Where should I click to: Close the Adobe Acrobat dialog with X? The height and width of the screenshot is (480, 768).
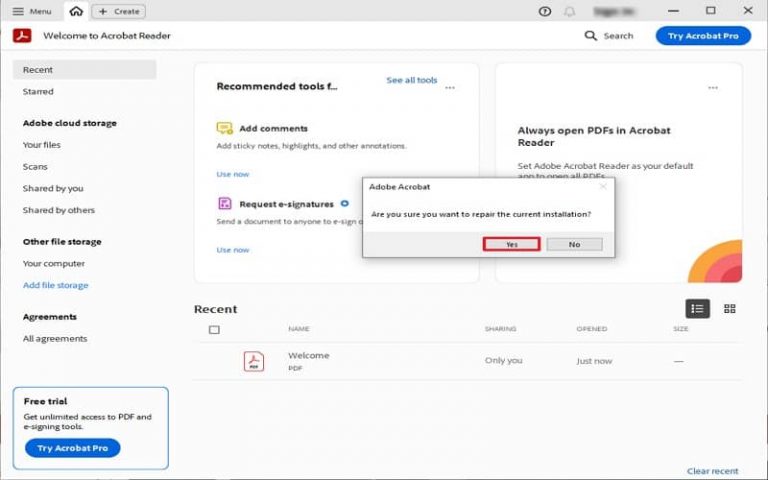click(x=602, y=186)
